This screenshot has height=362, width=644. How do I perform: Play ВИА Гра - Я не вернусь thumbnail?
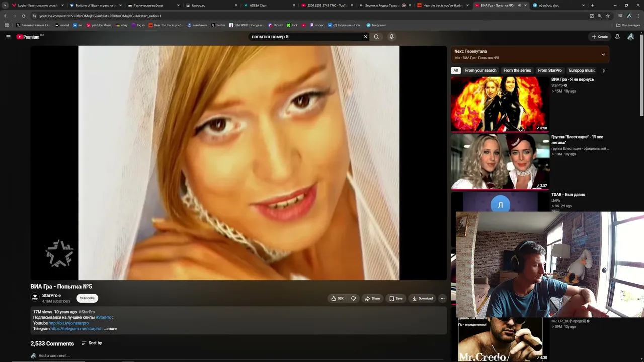click(x=500, y=104)
